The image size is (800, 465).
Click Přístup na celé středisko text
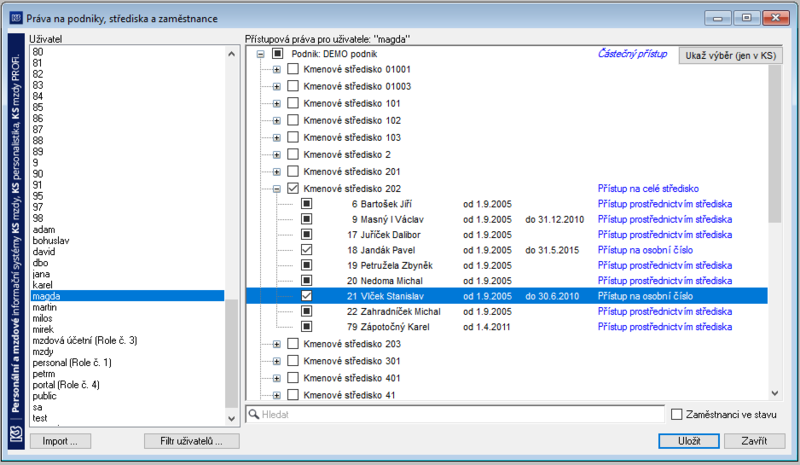[x=648, y=189]
